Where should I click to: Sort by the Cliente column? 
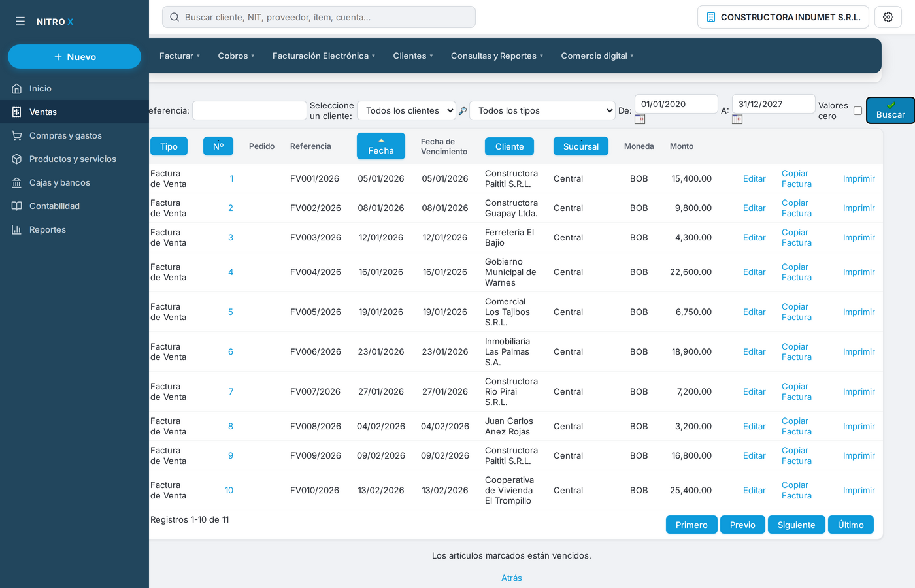pos(509,146)
